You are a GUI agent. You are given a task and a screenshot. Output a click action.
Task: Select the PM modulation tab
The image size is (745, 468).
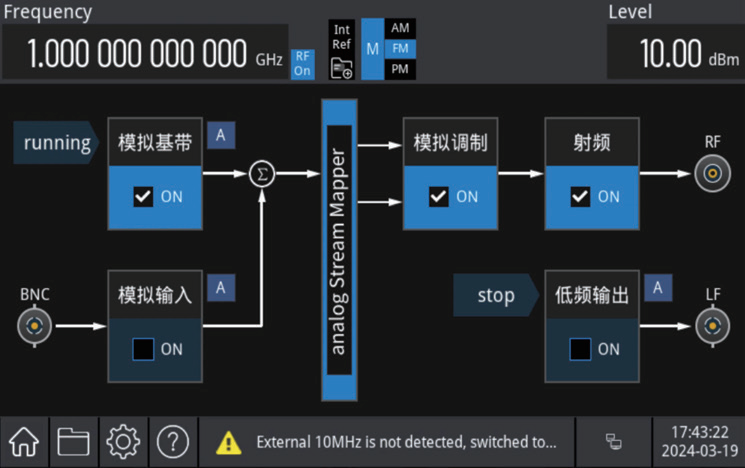400,69
